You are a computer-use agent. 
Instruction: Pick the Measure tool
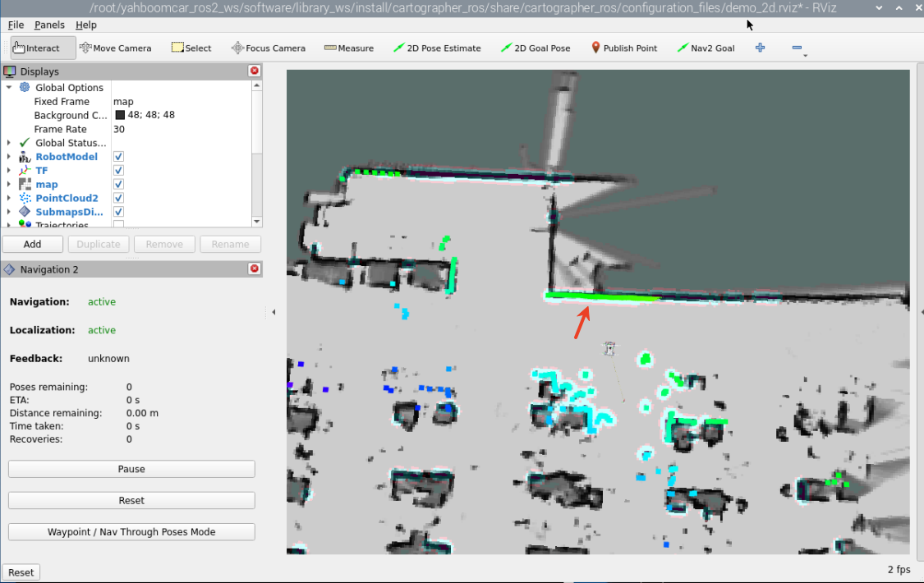click(x=349, y=48)
